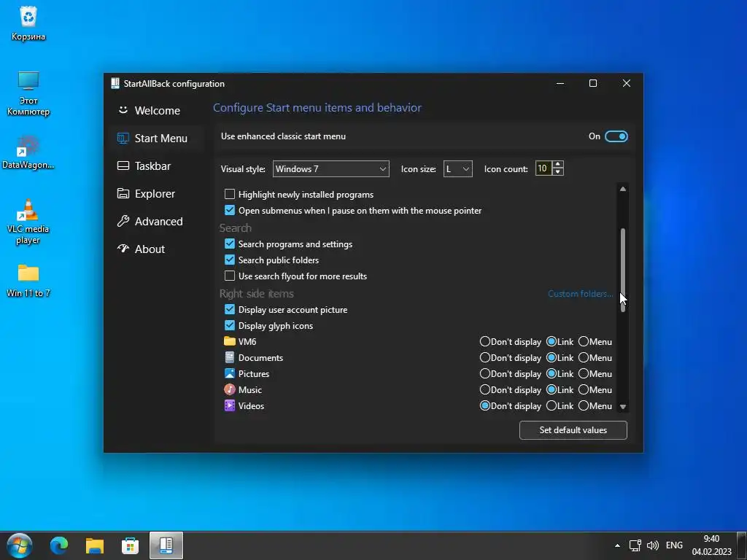Viewport: 747px width, 560px height.
Task: Switch to the Taskbar page
Action: 158,166
